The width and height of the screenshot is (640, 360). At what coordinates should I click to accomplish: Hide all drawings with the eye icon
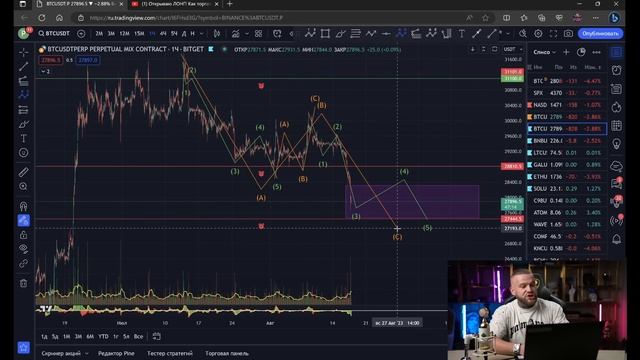[x=23, y=249]
